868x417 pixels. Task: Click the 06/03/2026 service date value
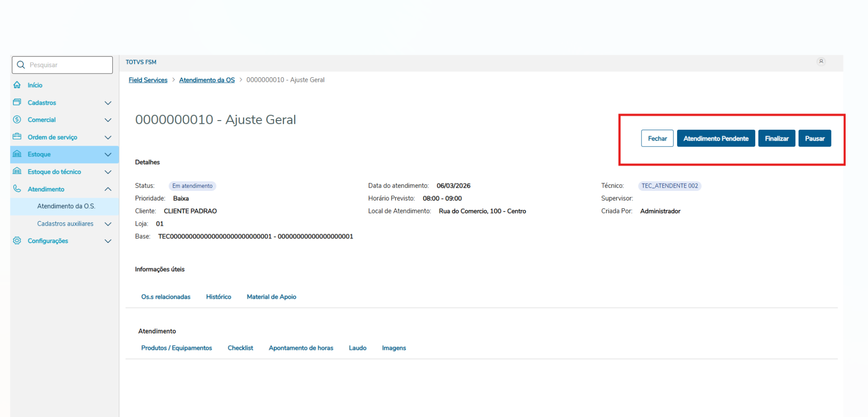pyautogui.click(x=453, y=186)
